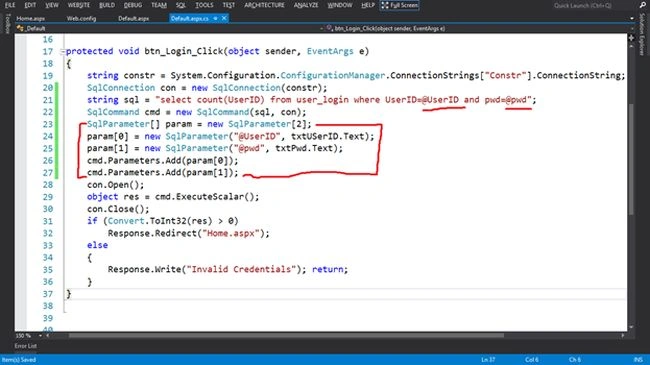The height and width of the screenshot is (365, 650).
Task: Switch to the Default.aspx tab
Action: tap(133, 18)
